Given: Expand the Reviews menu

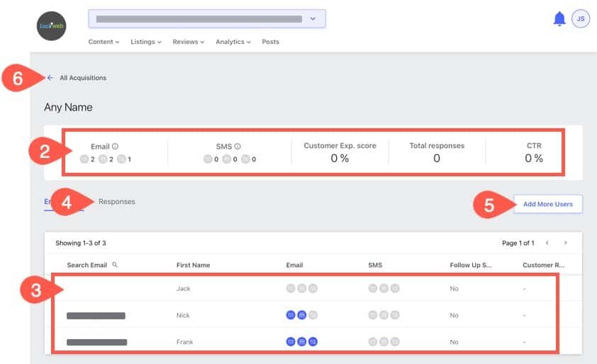Looking at the screenshot, I should coord(189,42).
